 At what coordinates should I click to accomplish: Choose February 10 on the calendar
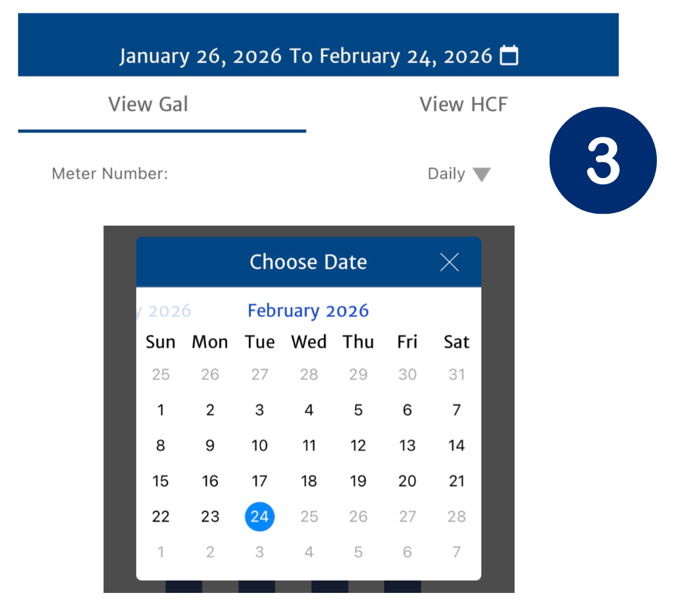coord(259,446)
